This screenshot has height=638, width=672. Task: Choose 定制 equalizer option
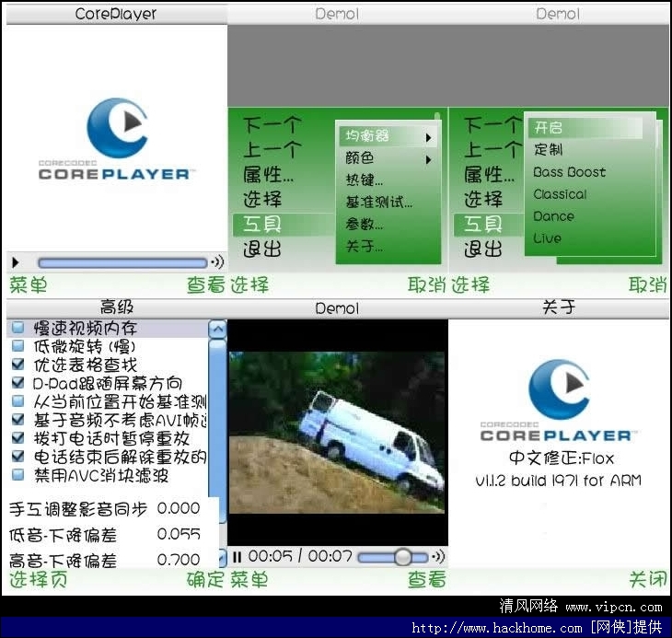click(x=548, y=149)
